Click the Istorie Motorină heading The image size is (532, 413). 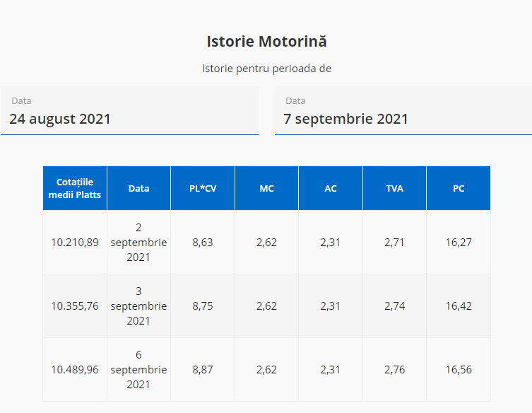266,41
